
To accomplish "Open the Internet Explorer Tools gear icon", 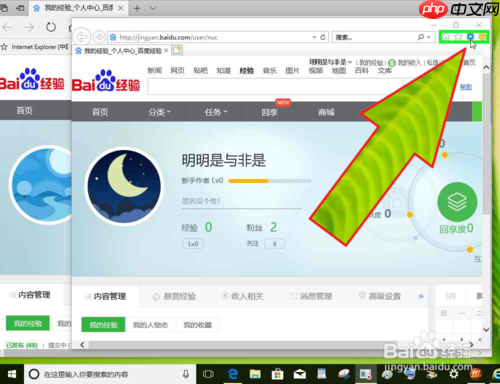I will coord(470,37).
